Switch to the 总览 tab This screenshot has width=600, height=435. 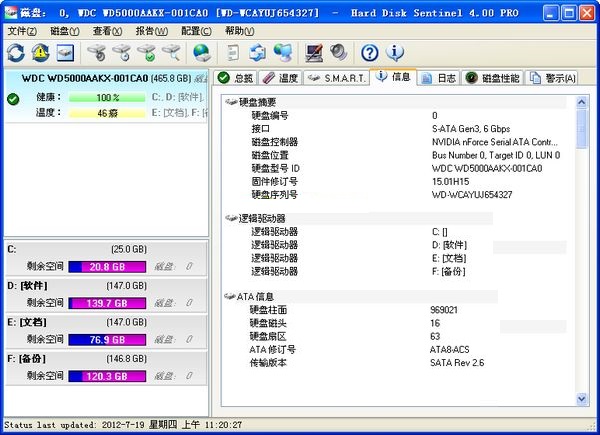pyautogui.click(x=236, y=78)
